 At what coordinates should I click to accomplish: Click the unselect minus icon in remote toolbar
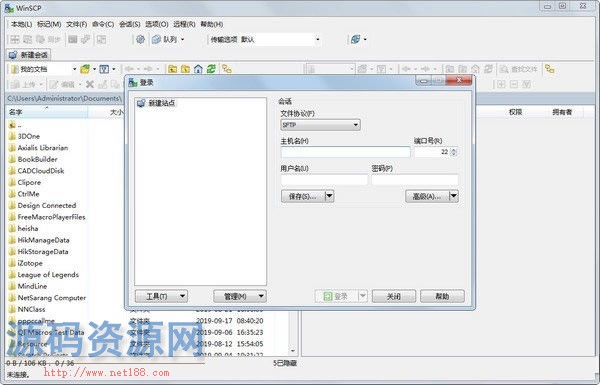click(x=514, y=84)
